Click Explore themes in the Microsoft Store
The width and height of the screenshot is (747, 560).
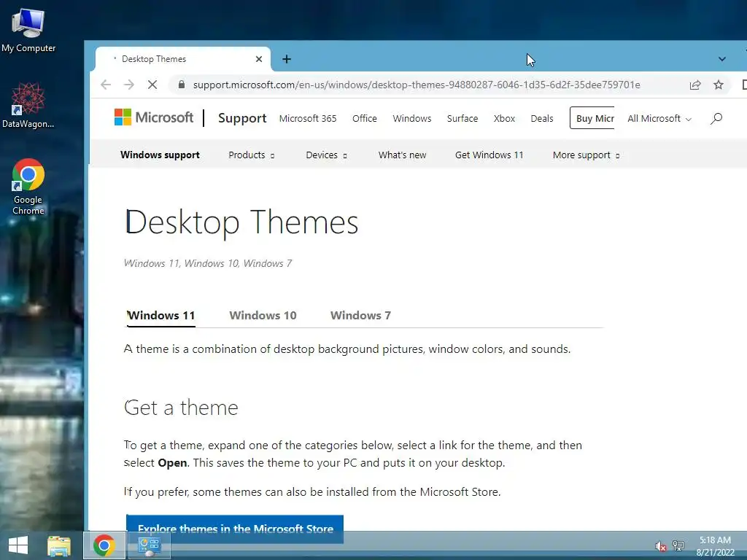[x=235, y=529]
